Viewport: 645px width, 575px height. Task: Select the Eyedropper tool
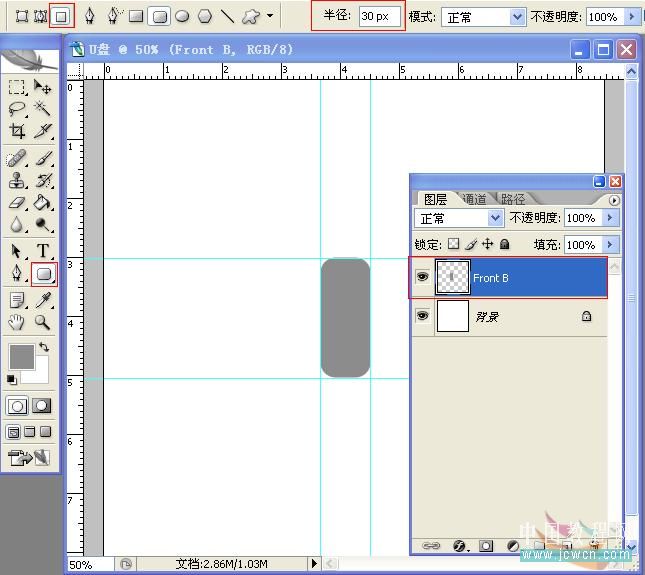[44, 299]
